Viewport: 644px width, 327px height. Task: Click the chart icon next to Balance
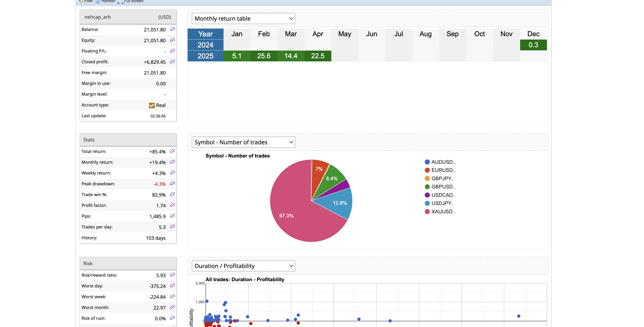[x=172, y=29]
